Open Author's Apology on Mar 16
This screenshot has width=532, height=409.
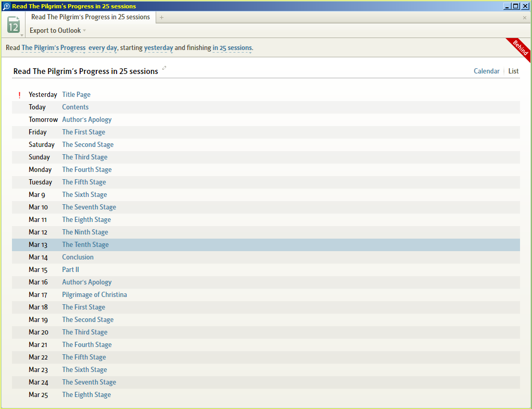pos(87,282)
